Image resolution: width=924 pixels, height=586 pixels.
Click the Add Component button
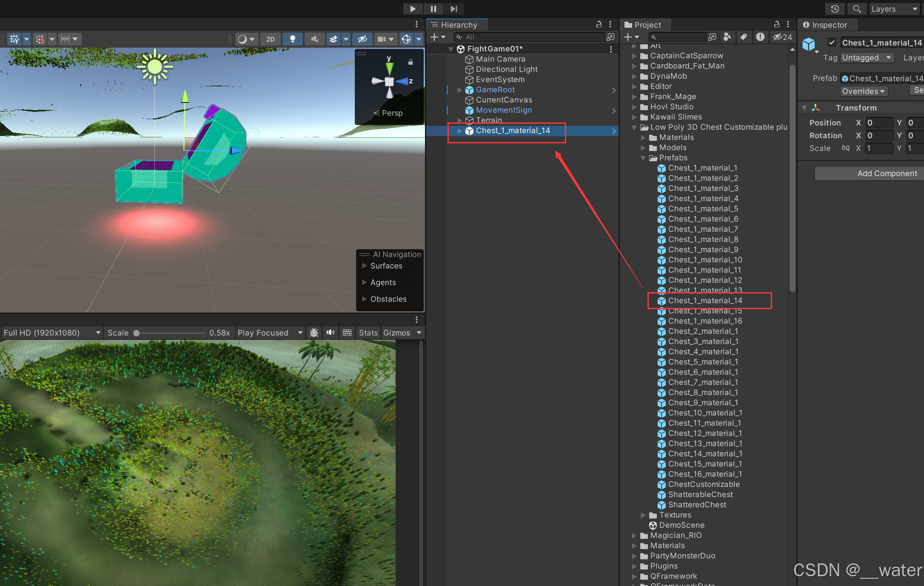tap(887, 173)
